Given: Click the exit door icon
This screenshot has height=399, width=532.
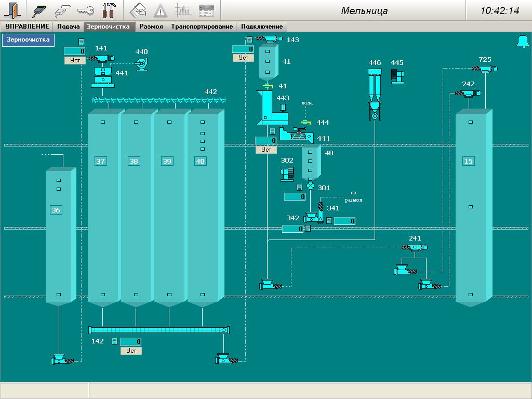Looking at the screenshot, I should point(12,10).
